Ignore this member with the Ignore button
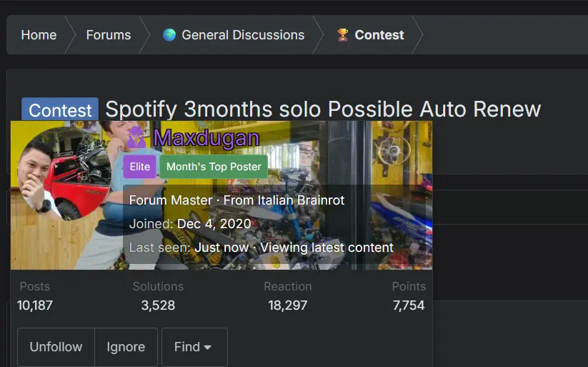Viewport: 588px width, 367px height. pos(126,347)
